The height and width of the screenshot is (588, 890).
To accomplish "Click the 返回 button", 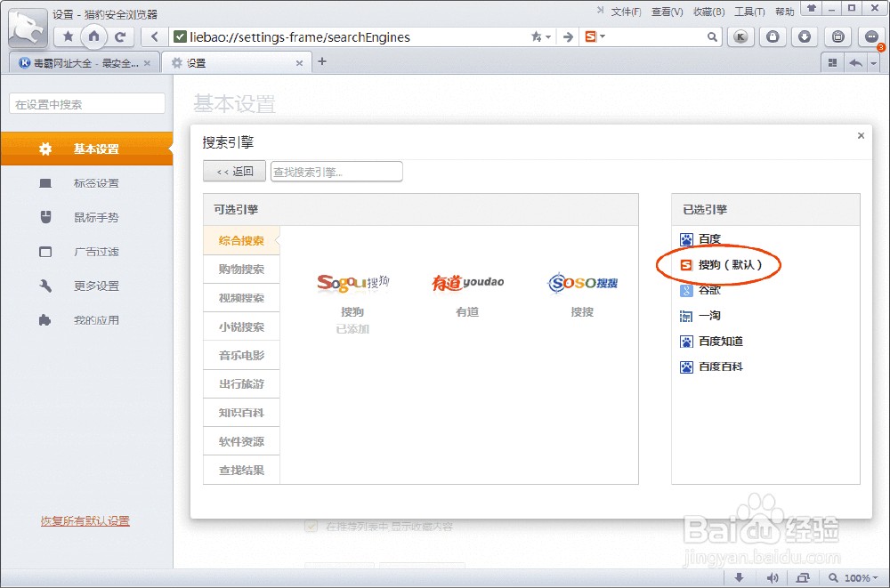I will (x=234, y=172).
